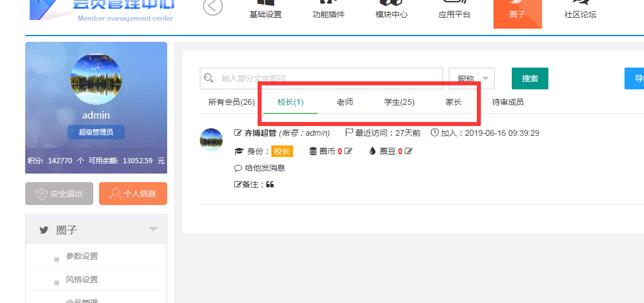Click the magnifier icon in search box
Viewport: 644px width, 303px height.
point(209,78)
